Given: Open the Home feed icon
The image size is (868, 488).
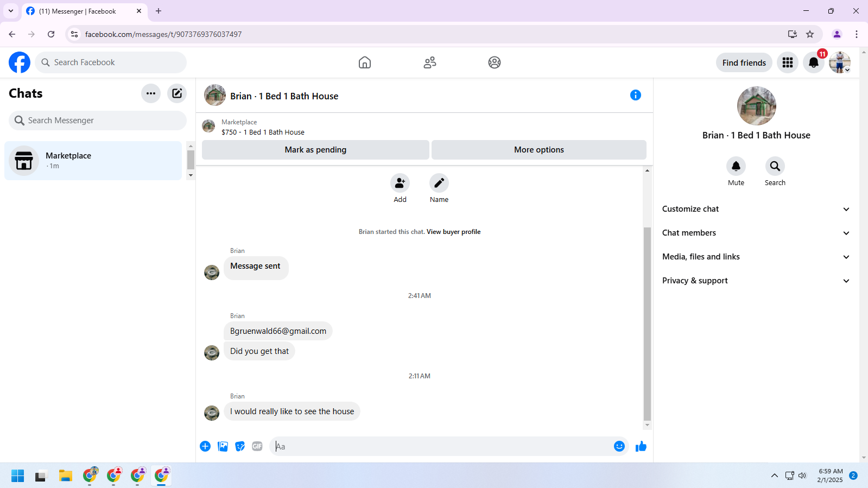Looking at the screenshot, I should 365,62.
